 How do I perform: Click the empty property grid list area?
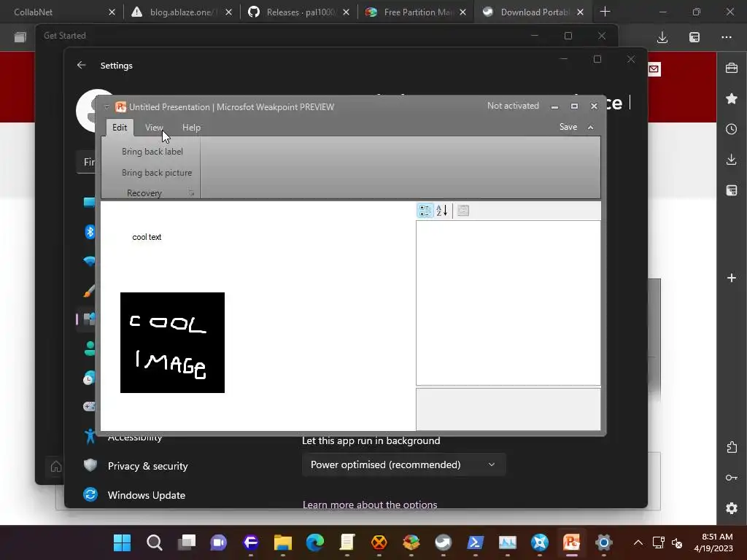[x=508, y=303]
